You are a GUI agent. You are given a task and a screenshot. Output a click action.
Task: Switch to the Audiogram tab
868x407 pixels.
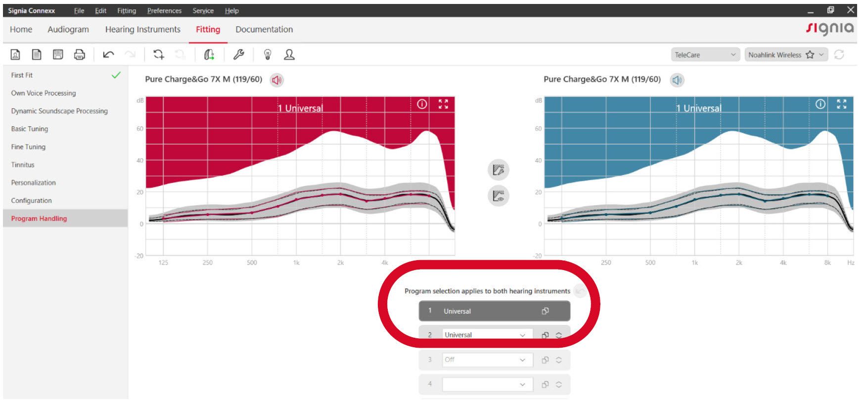coord(68,30)
